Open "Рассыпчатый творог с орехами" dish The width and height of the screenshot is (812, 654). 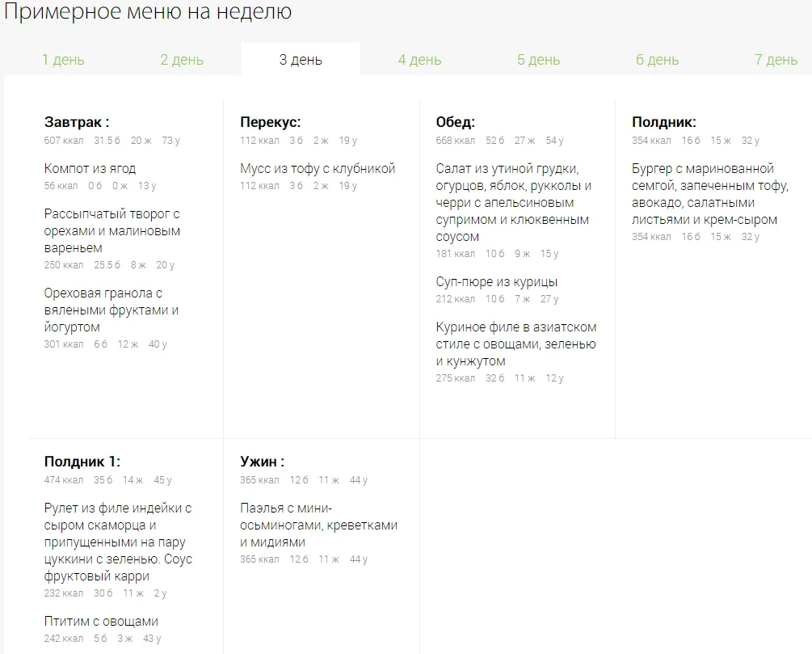112,230
